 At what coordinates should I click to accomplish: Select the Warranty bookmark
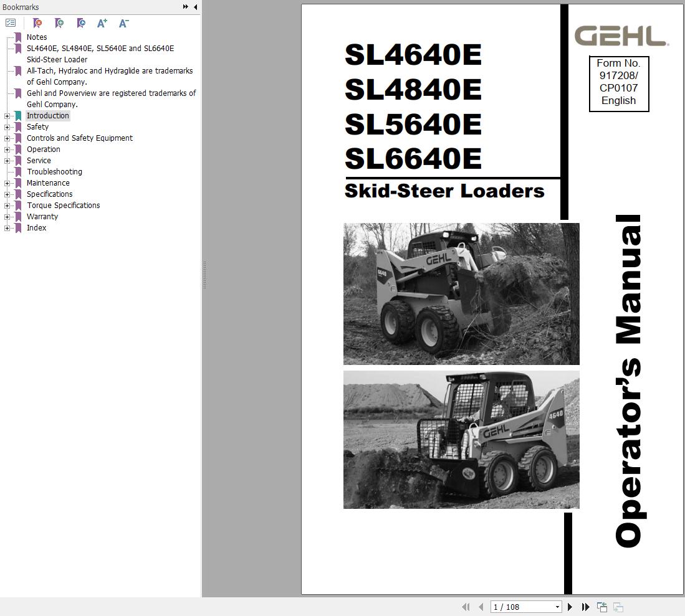[x=42, y=217]
